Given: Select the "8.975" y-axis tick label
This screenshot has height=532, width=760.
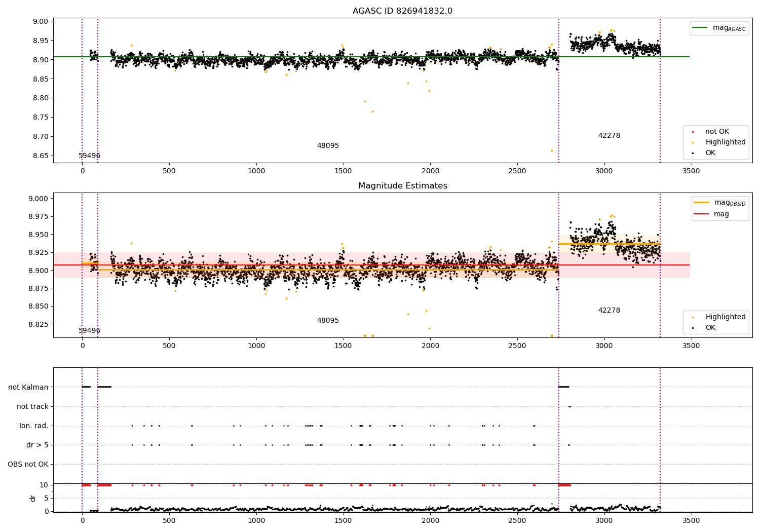Looking at the screenshot, I should pyautogui.click(x=40, y=217).
